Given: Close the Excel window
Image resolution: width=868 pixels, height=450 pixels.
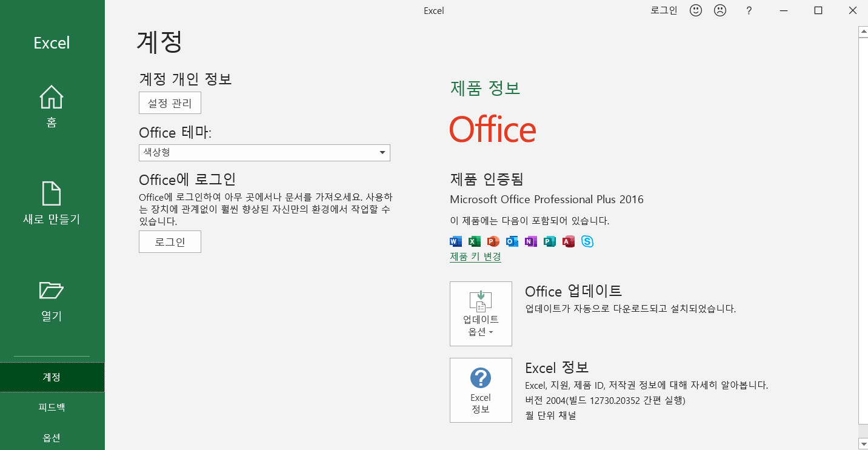Looking at the screenshot, I should (x=852, y=10).
